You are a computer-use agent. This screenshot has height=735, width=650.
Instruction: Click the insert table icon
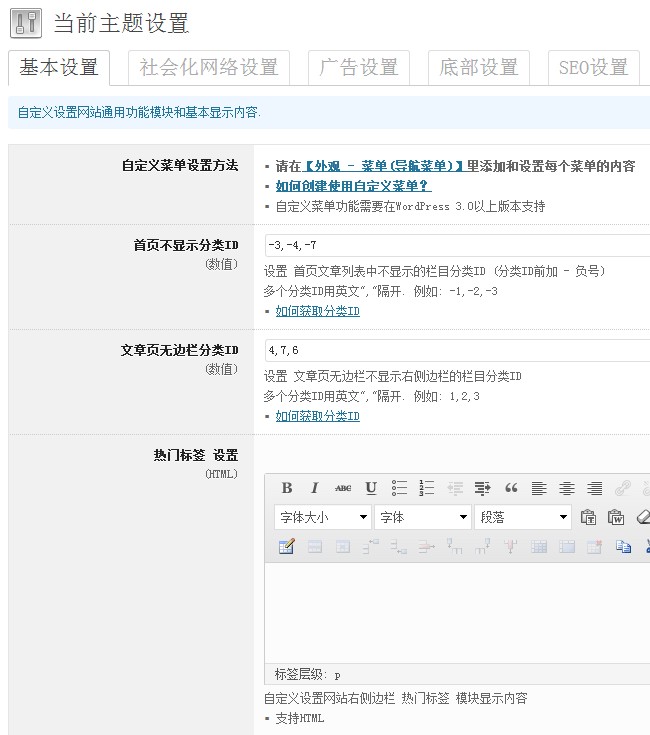pos(286,547)
